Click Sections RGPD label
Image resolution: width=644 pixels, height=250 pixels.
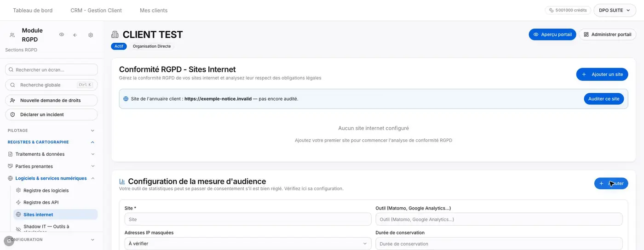point(21,50)
